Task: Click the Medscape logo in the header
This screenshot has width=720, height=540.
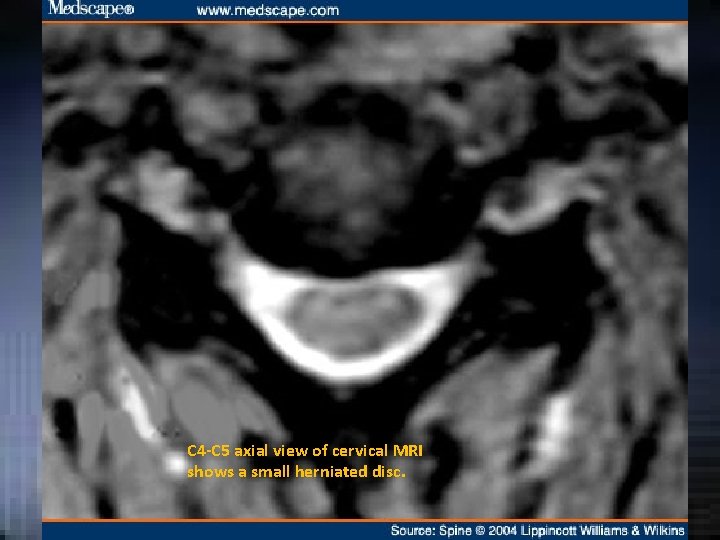Action: tap(91, 9)
